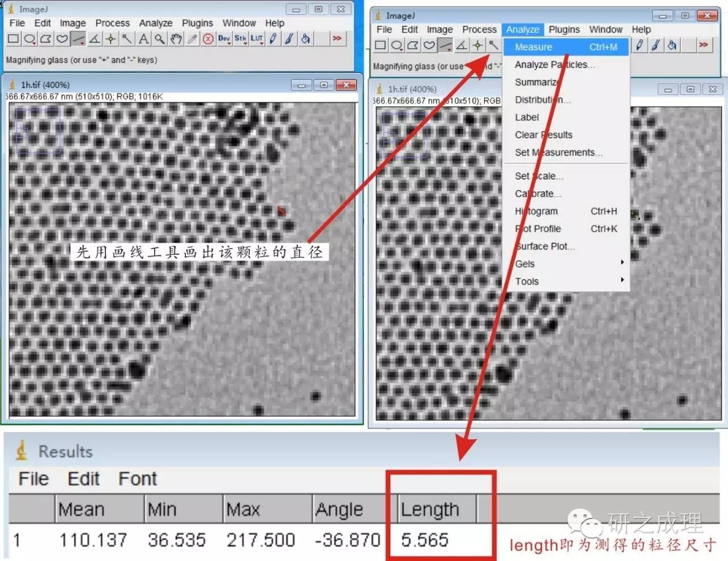Select the Length value 5.565
The width and height of the screenshot is (728, 561).
(x=425, y=540)
